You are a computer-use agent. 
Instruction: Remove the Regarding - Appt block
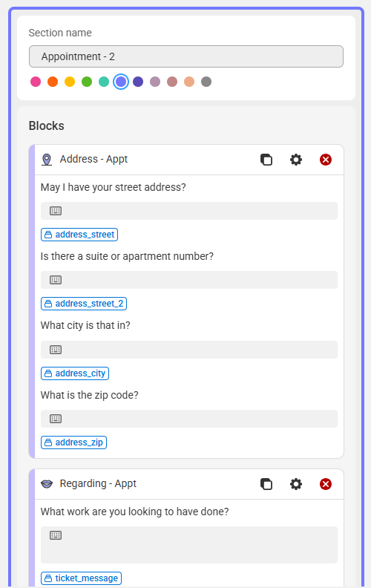[325, 484]
